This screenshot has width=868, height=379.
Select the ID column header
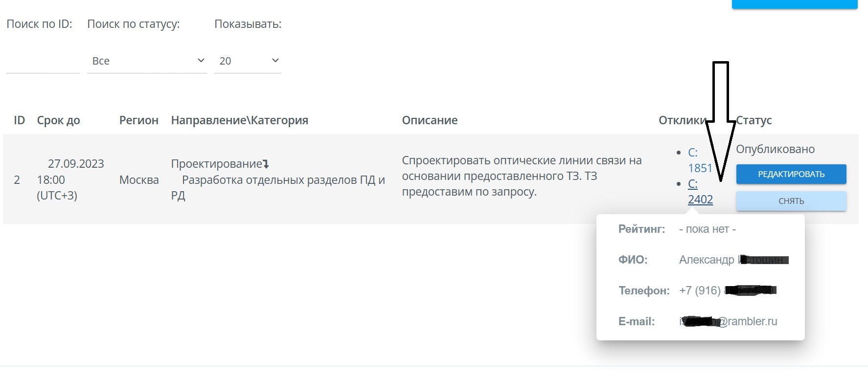[19, 120]
